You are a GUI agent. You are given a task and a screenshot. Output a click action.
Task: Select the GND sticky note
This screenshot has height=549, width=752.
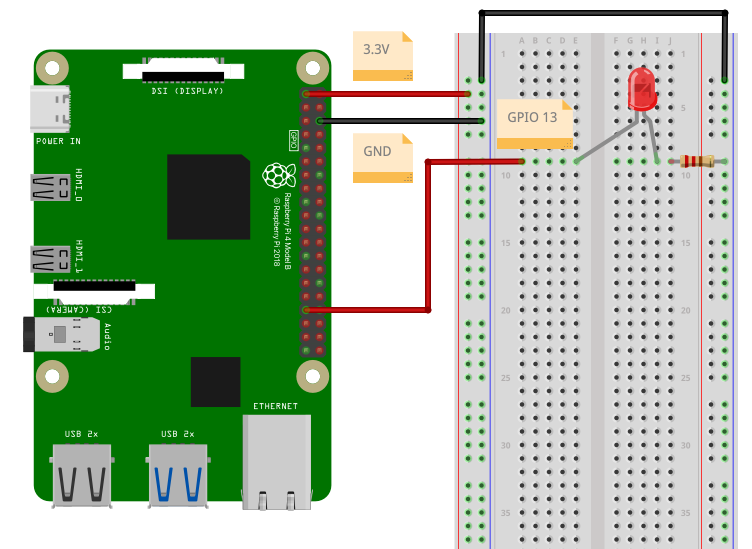click(383, 158)
